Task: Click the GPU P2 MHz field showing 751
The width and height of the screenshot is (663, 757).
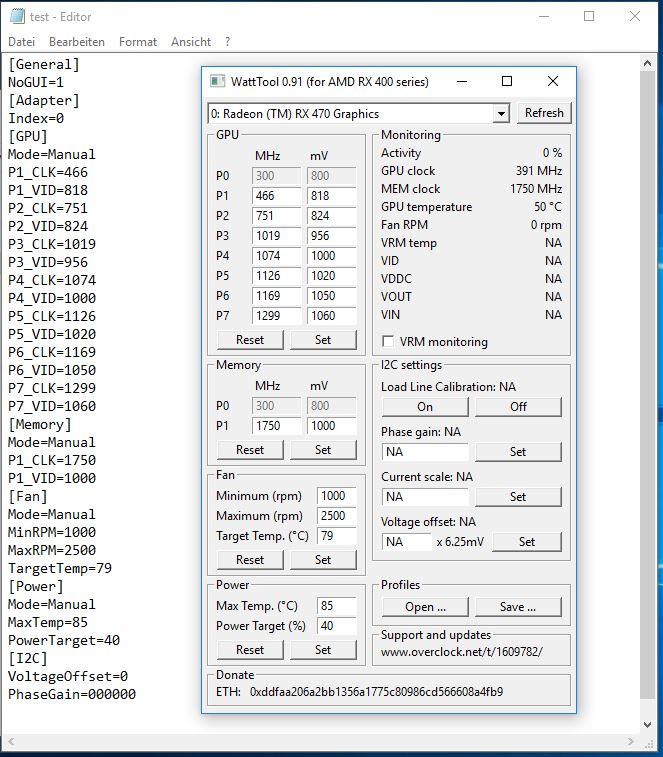Action: (x=276, y=216)
